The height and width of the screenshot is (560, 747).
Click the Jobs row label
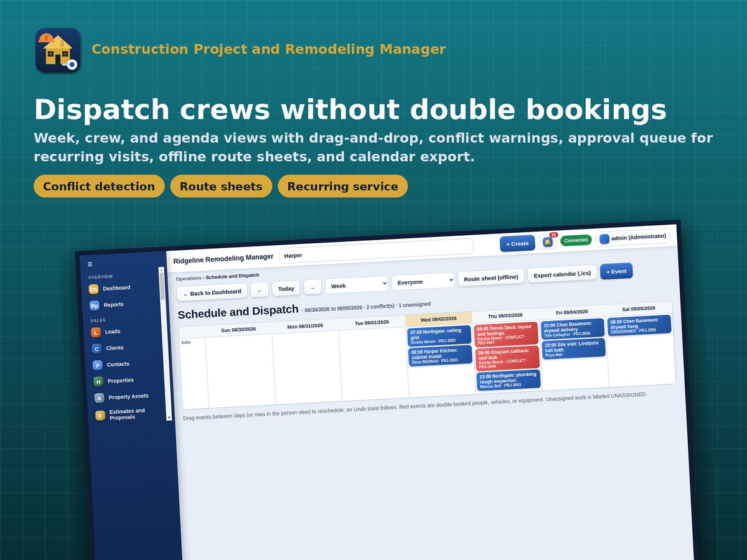coord(186,342)
